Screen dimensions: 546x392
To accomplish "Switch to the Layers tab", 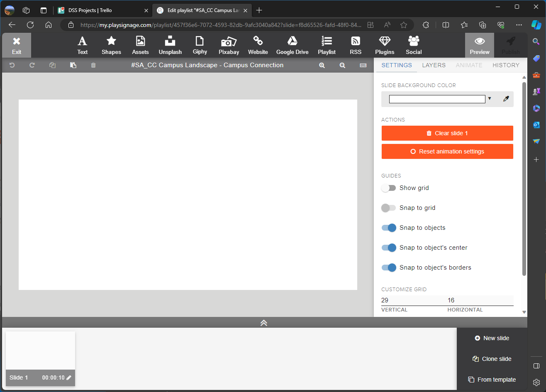I will (x=434, y=65).
